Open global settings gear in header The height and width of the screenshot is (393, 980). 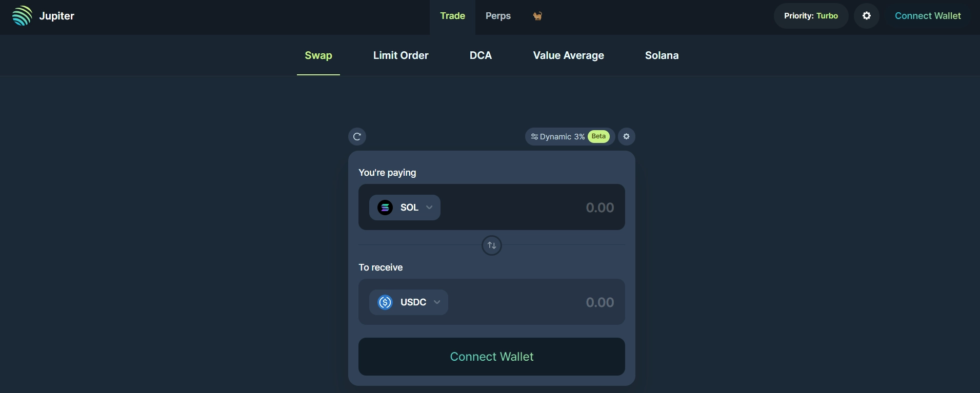pyautogui.click(x=867, y=16)
